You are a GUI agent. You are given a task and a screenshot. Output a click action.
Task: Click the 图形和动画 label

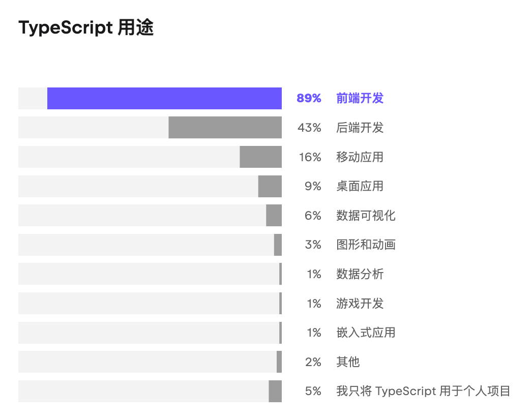tap(366, 245)
